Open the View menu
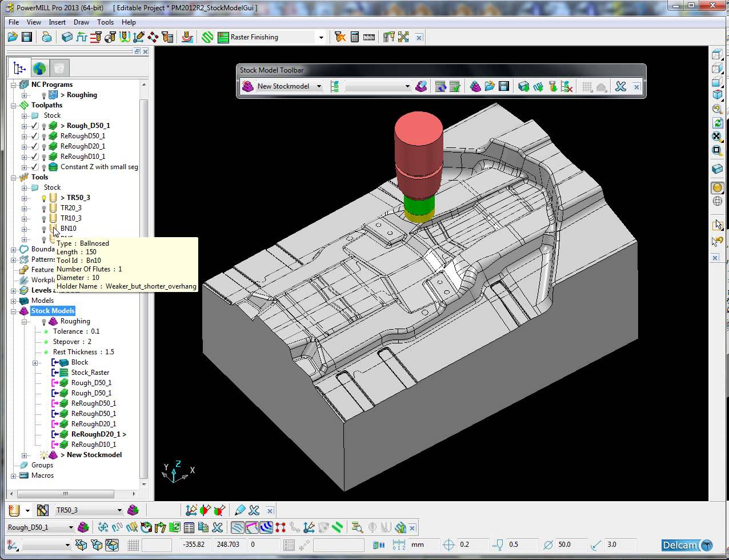This screenshot has width=729, height=560. click(34, 22)
